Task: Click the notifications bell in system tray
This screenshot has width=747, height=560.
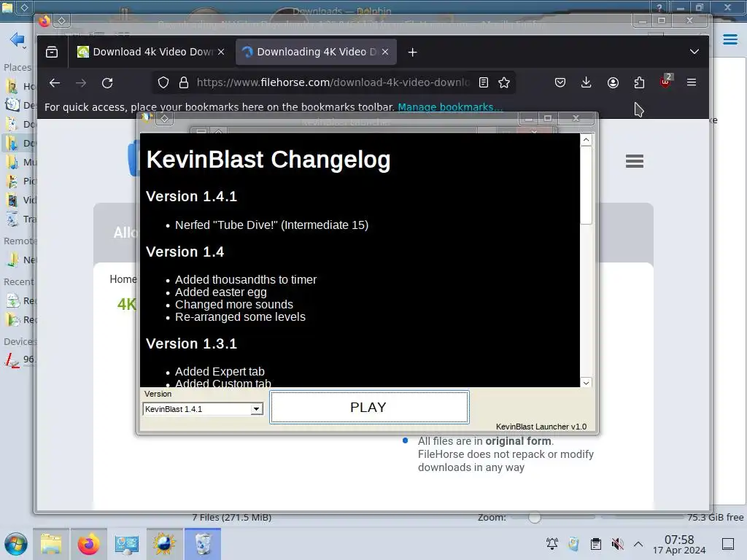Action: [552, 544]
